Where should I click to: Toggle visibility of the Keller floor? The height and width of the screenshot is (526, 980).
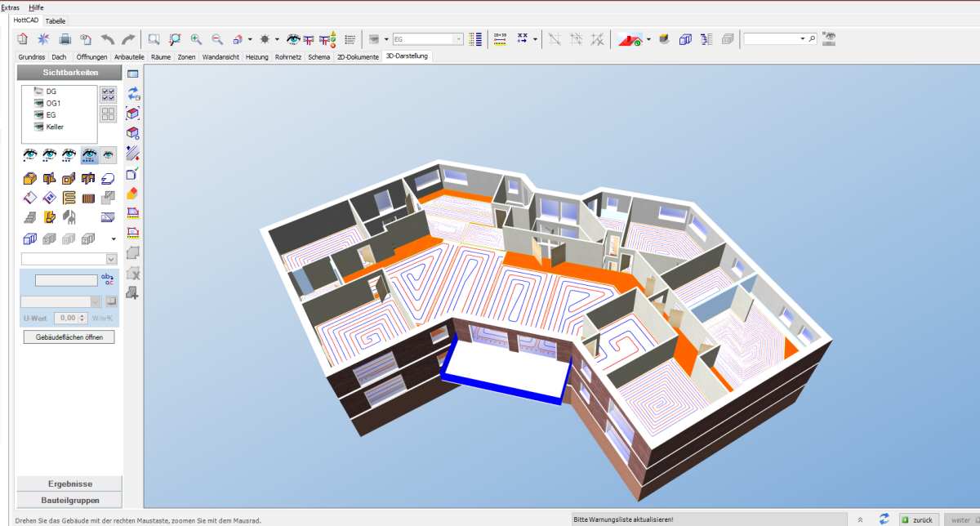[38, 127]
